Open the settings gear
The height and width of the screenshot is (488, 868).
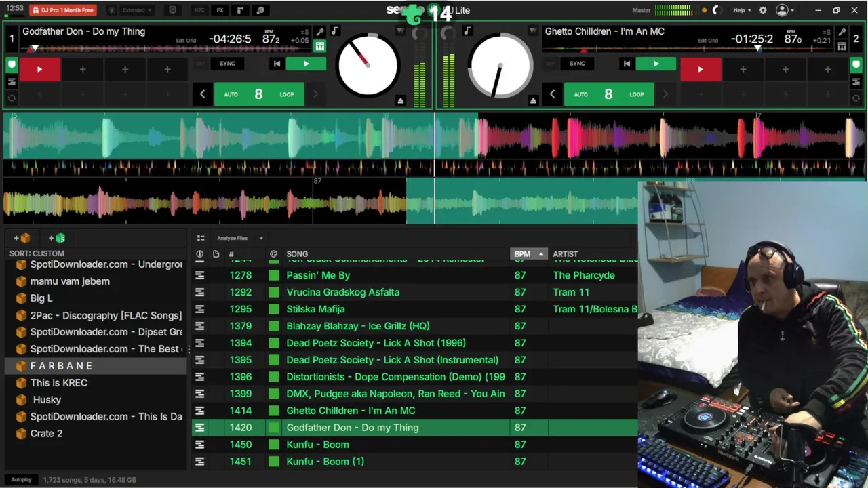pyautogui.click(x=763, y=10)
